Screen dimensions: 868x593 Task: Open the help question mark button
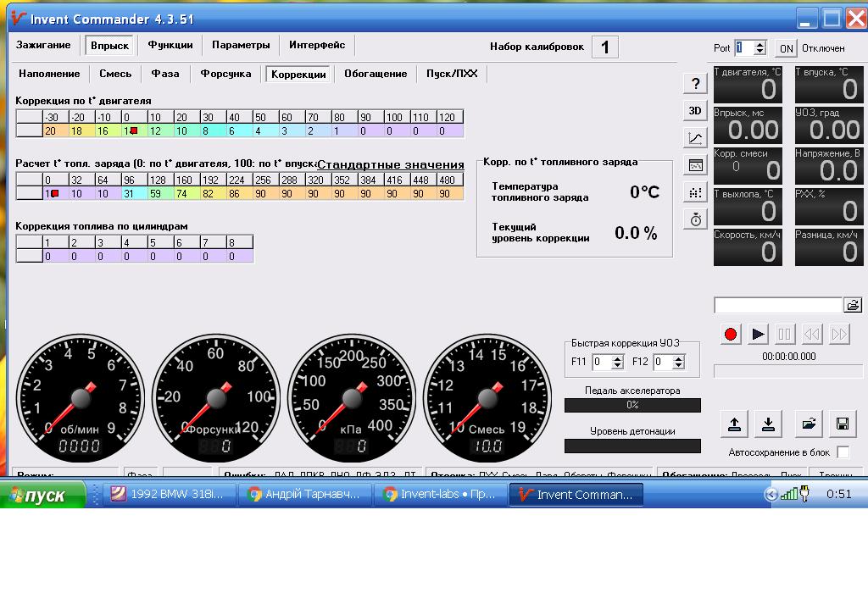(x=695, y=84)
